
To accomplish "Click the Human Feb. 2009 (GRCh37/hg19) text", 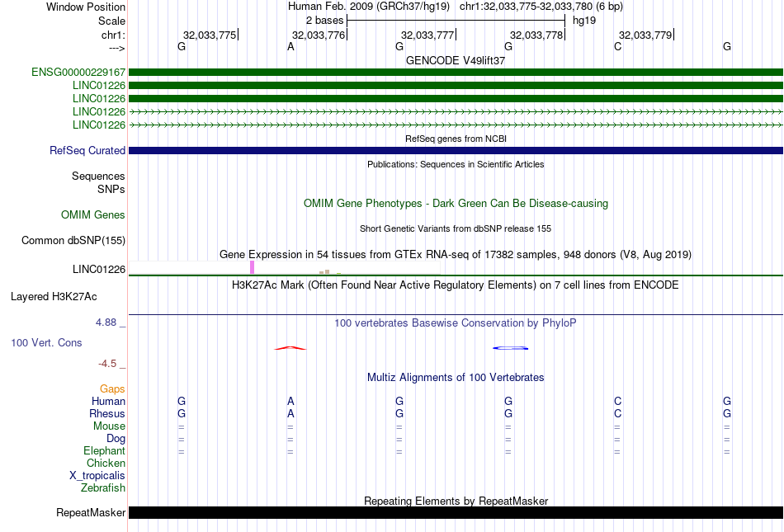I will [x=369, y=7].
